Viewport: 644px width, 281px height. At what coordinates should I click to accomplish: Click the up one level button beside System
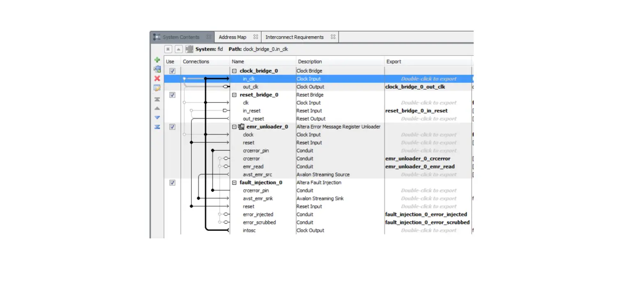pos(179,49)
